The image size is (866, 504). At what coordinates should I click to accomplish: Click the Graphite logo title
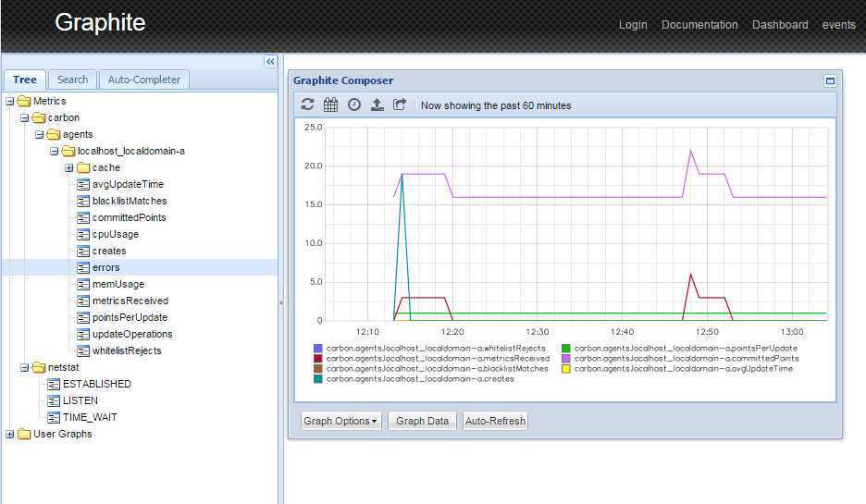100,22
